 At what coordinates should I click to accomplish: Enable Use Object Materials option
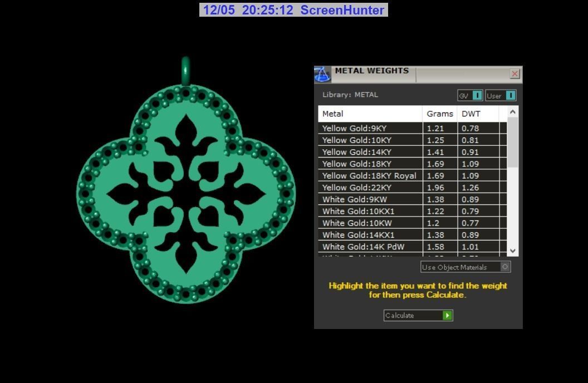point(465,267)
